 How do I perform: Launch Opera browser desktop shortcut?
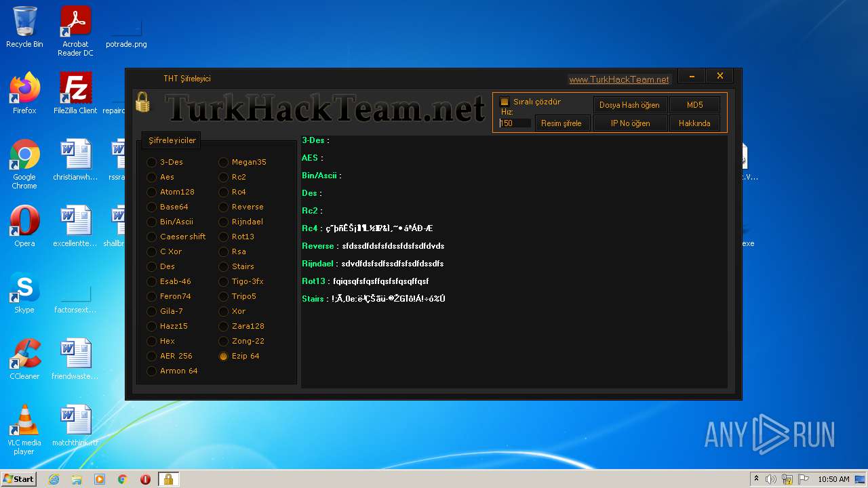pyautogui.click(x=24, y=226)
